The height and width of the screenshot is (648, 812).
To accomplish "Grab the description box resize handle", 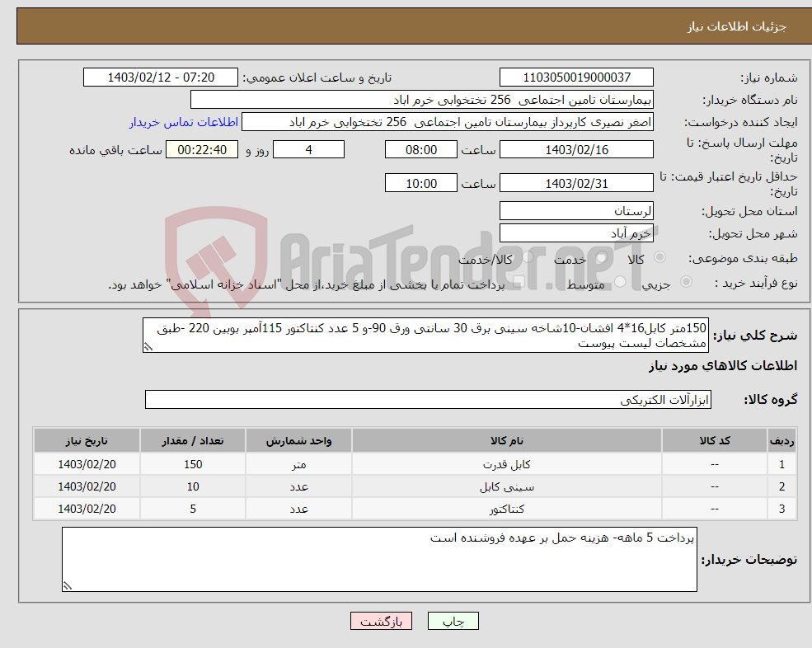I will 148,347.
